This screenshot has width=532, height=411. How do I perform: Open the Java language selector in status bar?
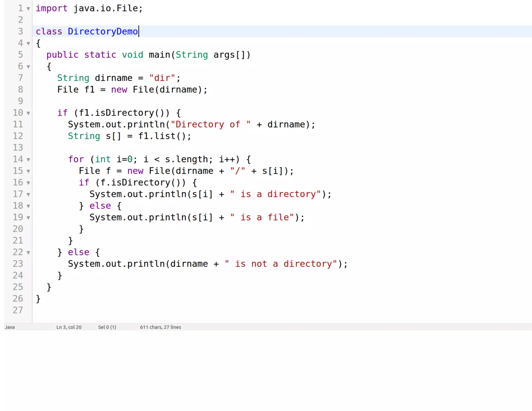10,327
